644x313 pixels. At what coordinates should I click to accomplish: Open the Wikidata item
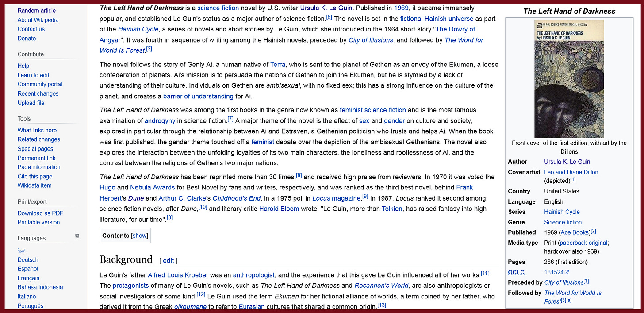click(x=34, y=185)
